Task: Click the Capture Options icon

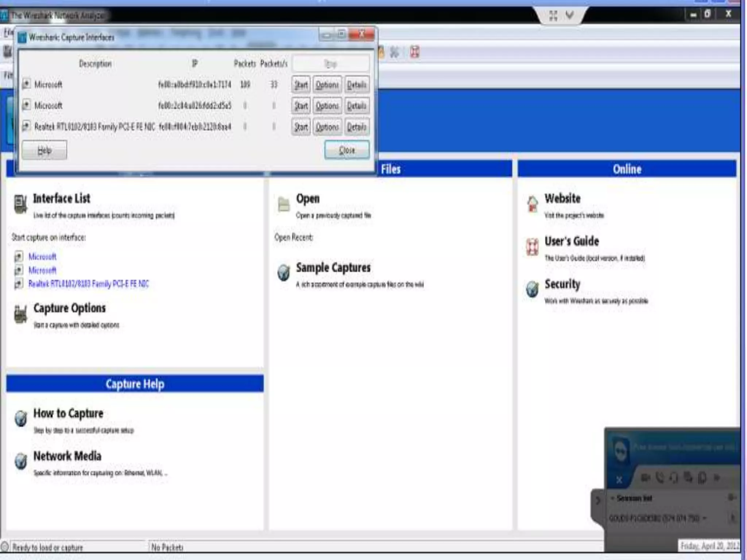Action: pyautogui.click(x=20, y=314)
